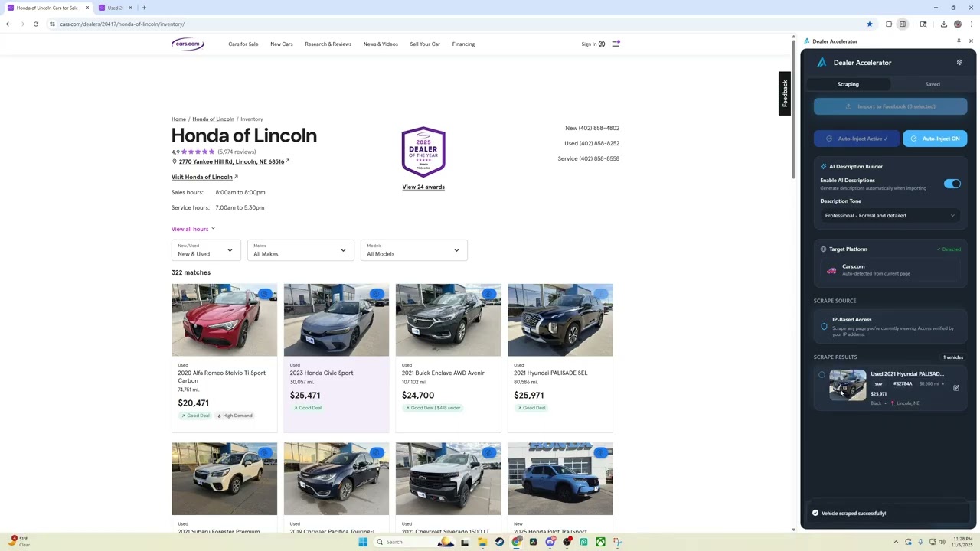
Task: Open Steam from the taskbar
Action: [x=499, y=542]
